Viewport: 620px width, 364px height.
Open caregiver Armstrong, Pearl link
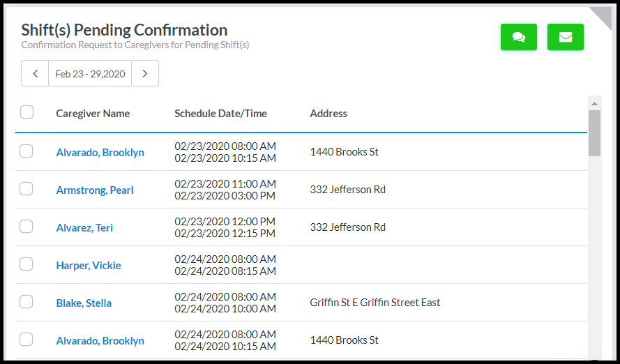pyautogui.click(x=95, y=190)
